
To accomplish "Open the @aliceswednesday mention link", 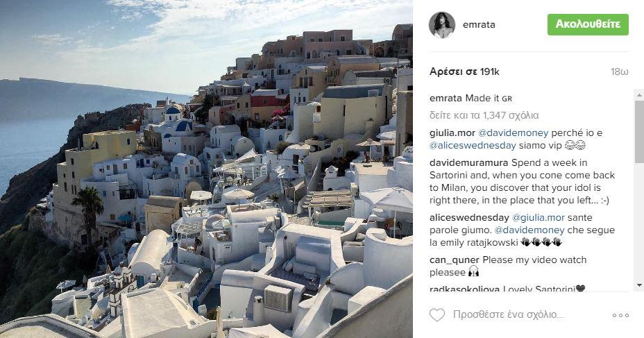I will coord(473,145).
